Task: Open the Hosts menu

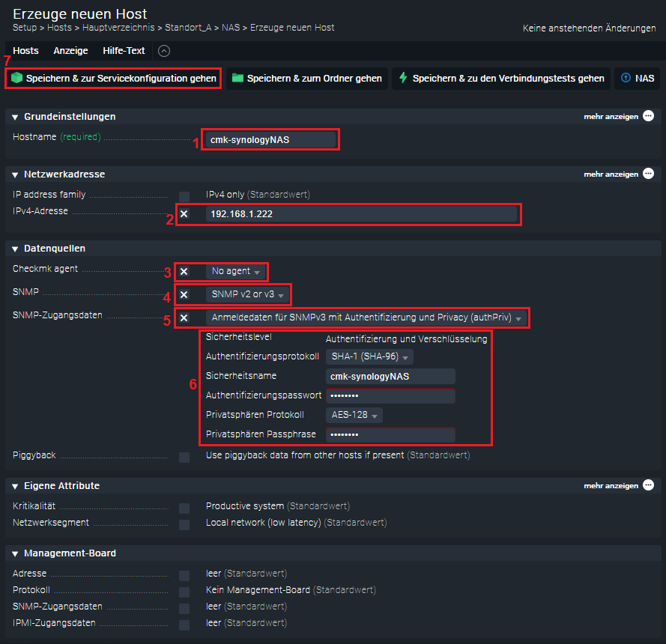Action: tap(25, 51)
